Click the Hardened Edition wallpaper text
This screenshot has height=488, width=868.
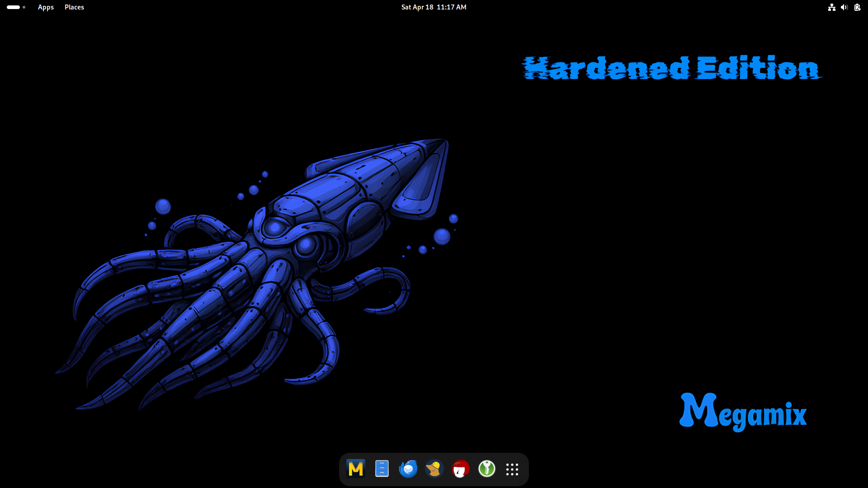(x=671, y=68)
